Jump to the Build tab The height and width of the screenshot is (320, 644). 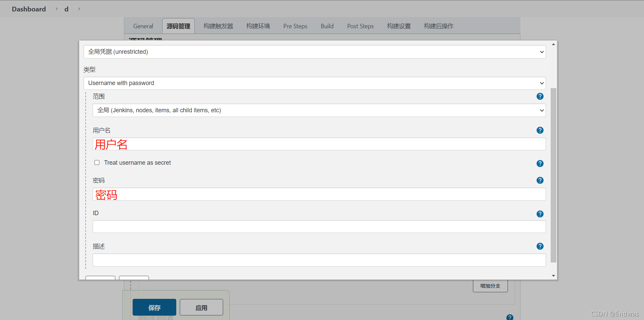(x=327, y=26)
